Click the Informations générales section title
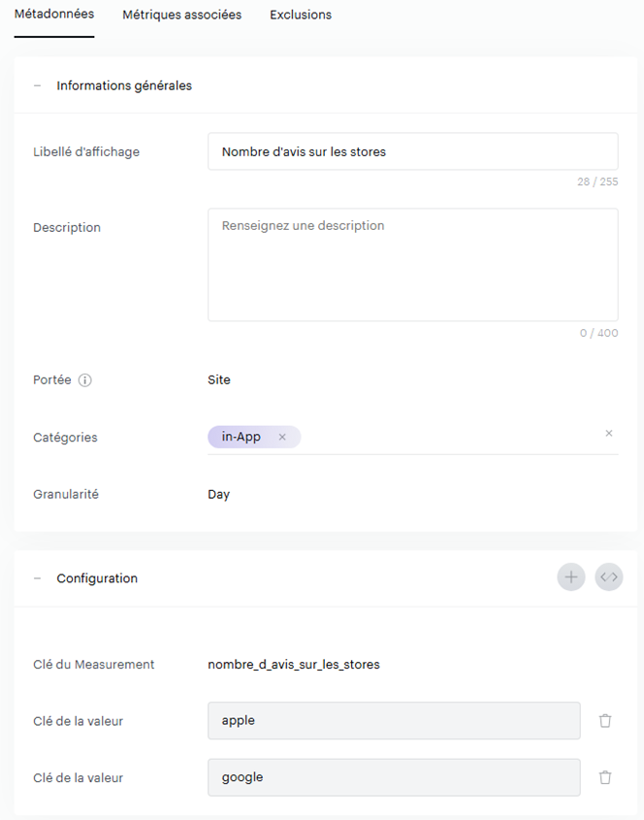The image size is (644, 820). tap(124, 85)
